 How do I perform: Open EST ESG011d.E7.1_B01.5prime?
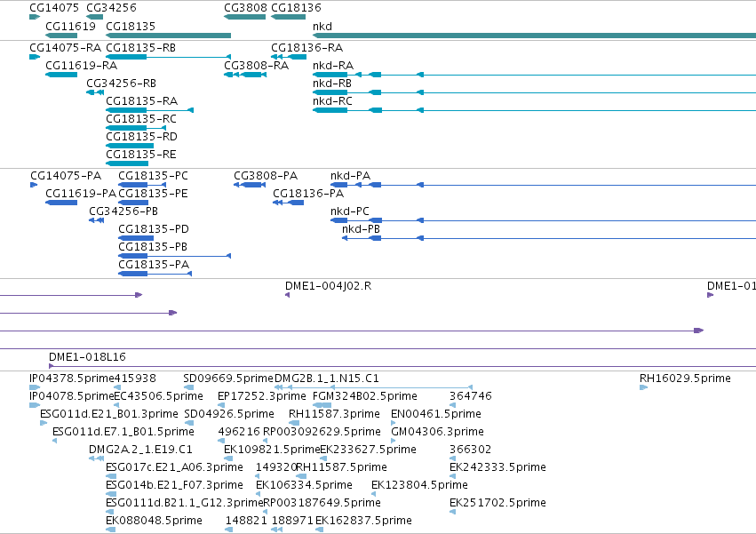click(54, 441)
